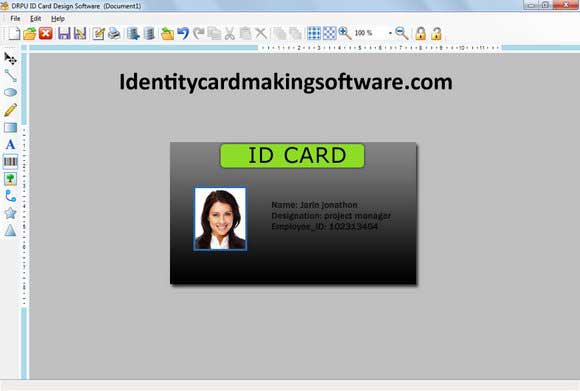Viewport: 580px width, 391px height.
Task: Save the document using the floppy icon
Action: coord(64,33)
